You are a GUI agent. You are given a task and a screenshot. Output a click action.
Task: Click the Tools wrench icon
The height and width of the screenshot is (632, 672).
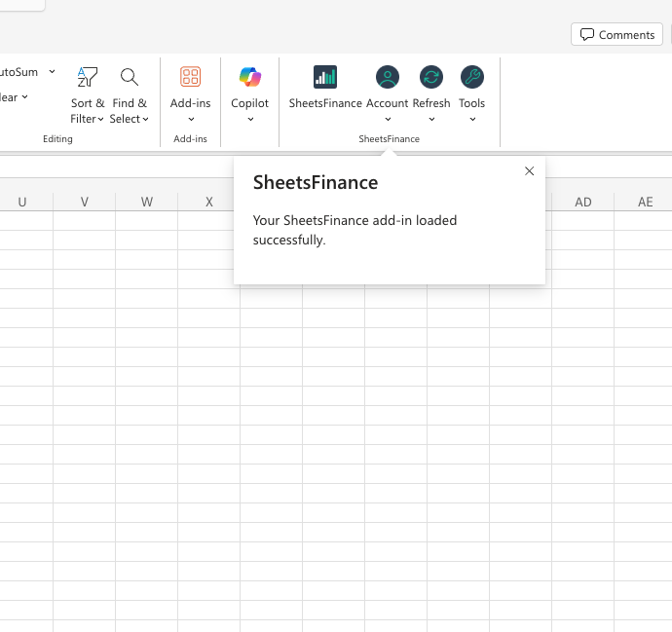click(471, 77)
